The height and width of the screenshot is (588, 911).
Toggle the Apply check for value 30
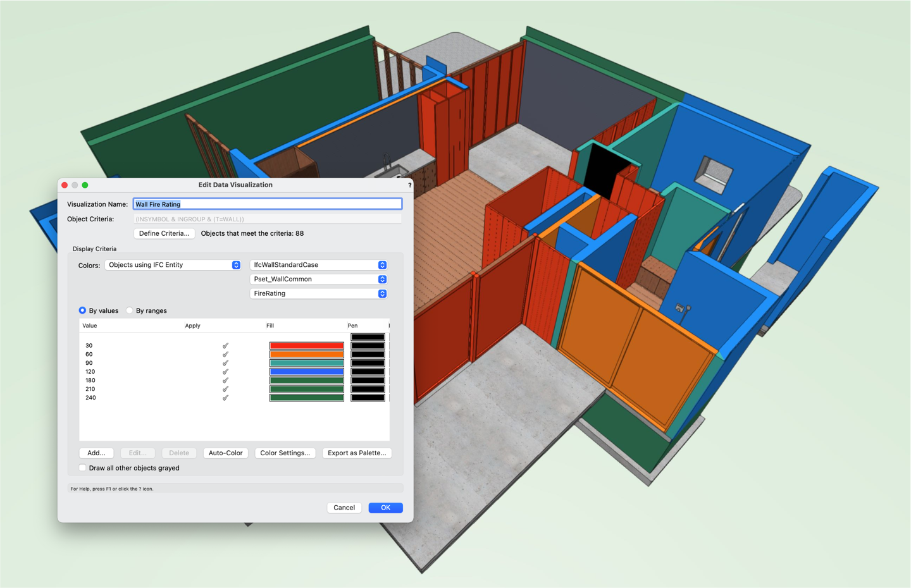[x=225, y=346]
